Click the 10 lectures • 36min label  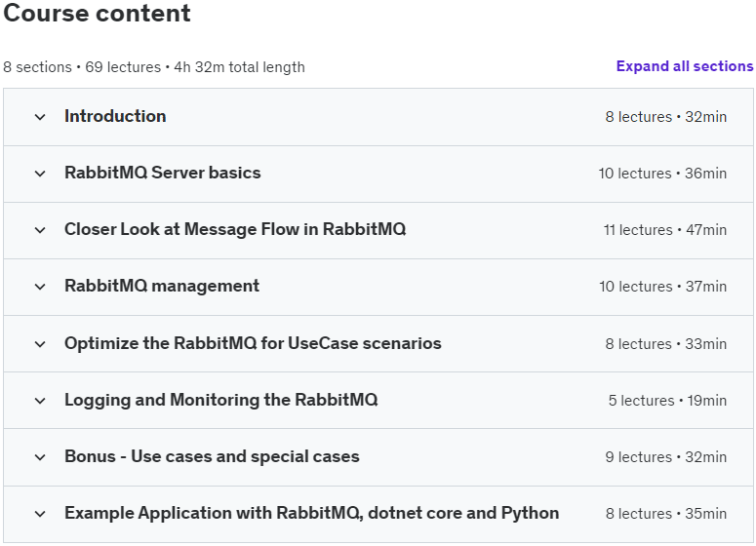662,173
